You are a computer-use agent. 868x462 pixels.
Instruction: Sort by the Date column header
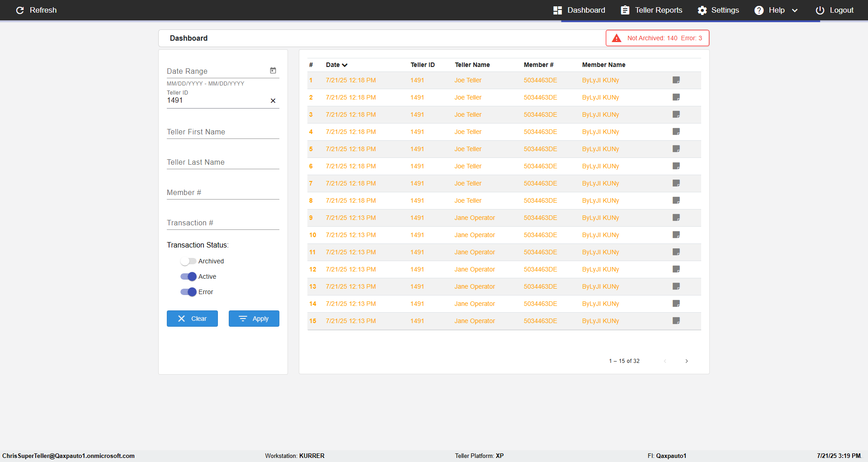337,65
